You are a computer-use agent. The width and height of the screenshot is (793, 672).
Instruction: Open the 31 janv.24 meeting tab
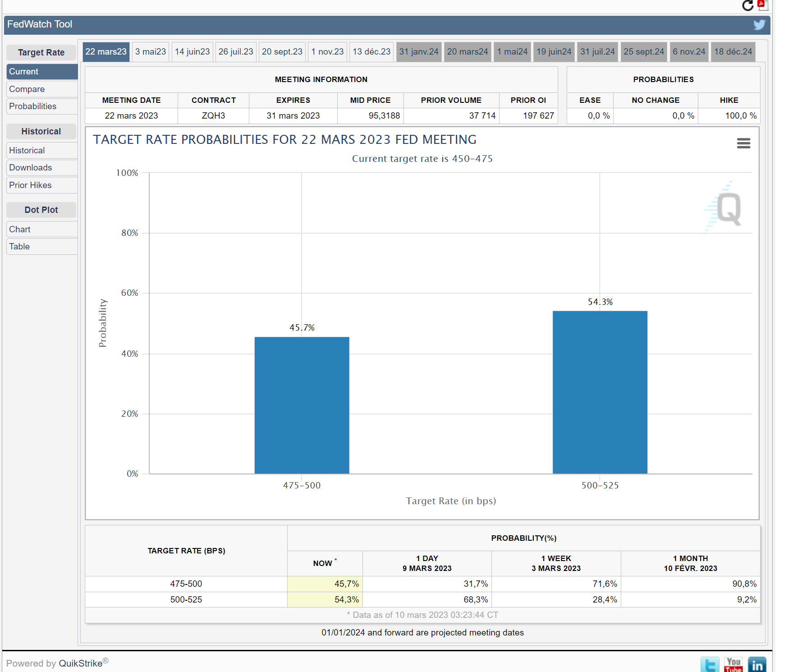click(419, 52)
